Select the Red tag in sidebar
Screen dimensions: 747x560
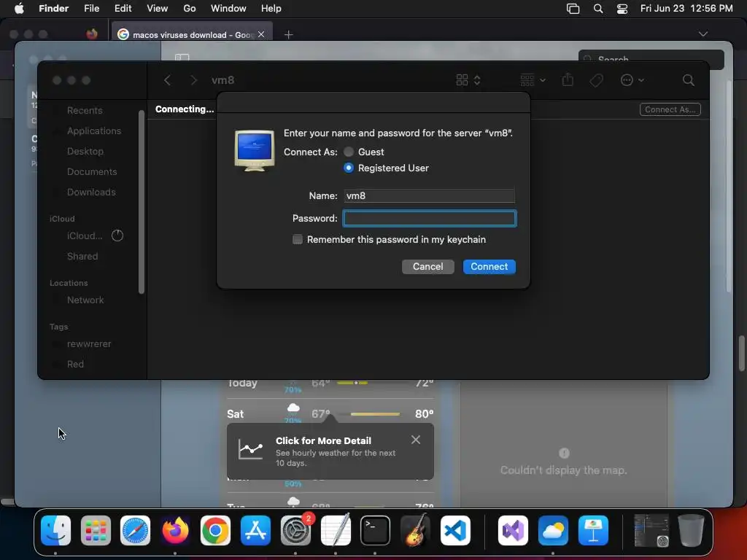click(x=75, y=365)
